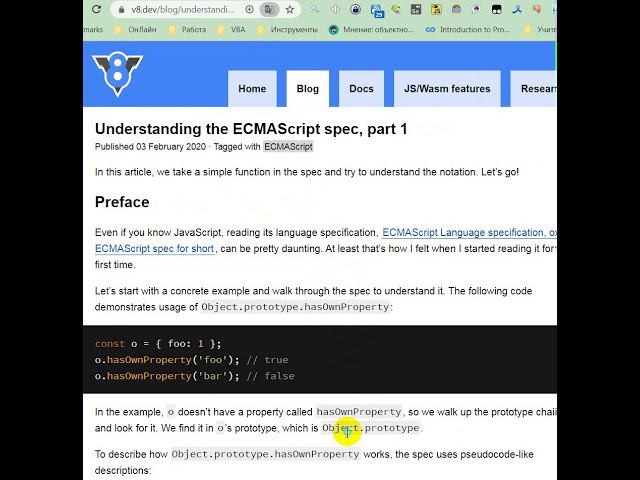
Task: Click the address bar URL field
Action: point(182,9)
